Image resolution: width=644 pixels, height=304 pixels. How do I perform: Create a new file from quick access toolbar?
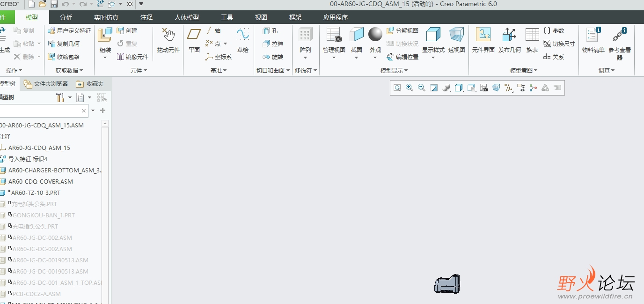pos(32,4)
